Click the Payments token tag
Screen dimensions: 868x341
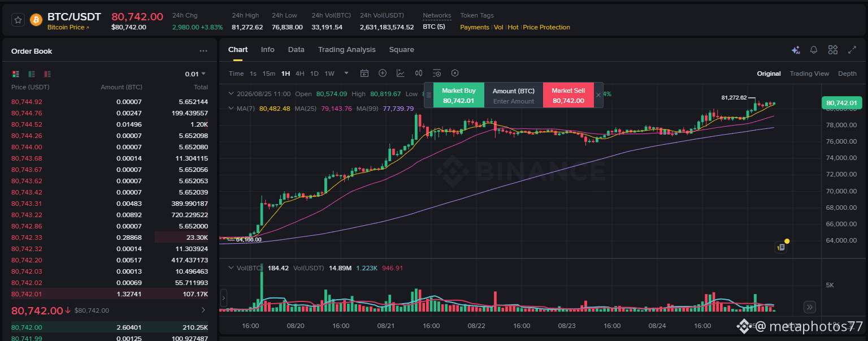[x=475, y=27]
